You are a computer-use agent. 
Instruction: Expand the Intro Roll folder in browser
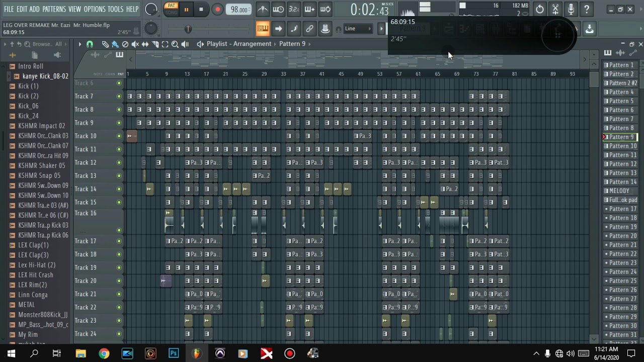pos(31,66)
